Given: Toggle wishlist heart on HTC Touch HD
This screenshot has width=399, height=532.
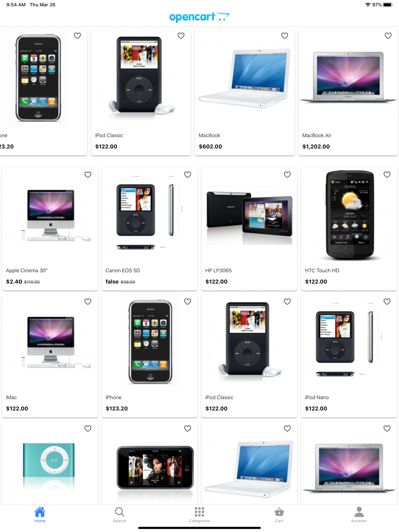Looking at the screenshot, I should [x=387, y=175].
